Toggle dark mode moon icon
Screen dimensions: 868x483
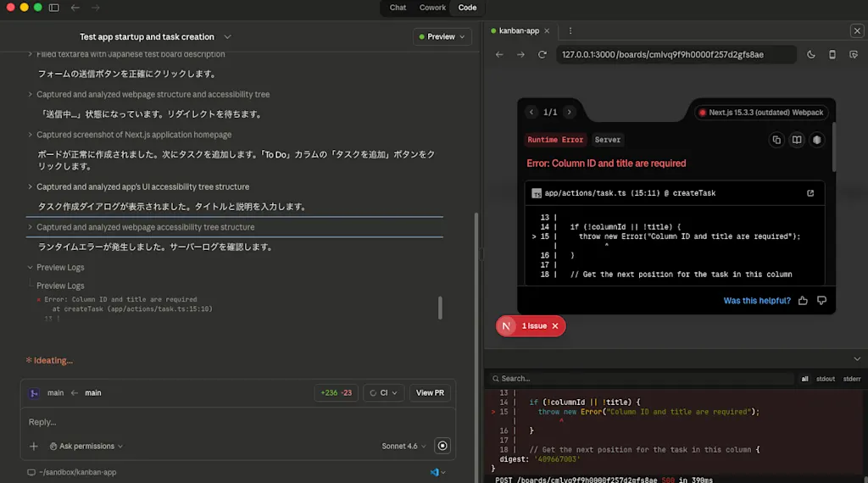[811, 55]
